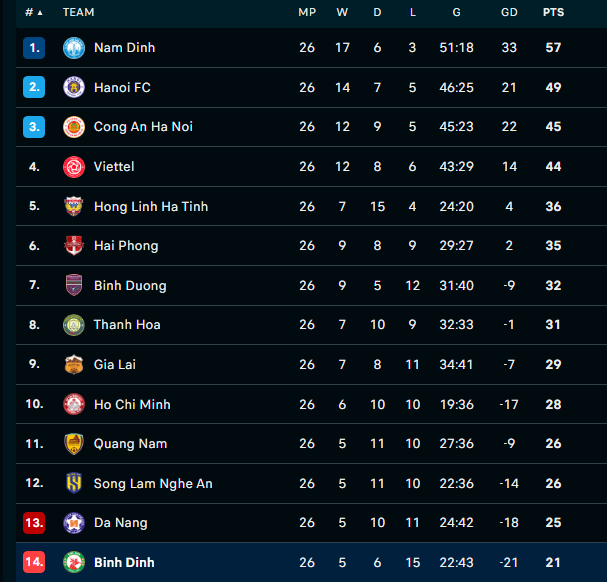The width and height of the screenshot is (607, 582).
Task: Sort table by rank number column
Action: [x=34, y=12]
